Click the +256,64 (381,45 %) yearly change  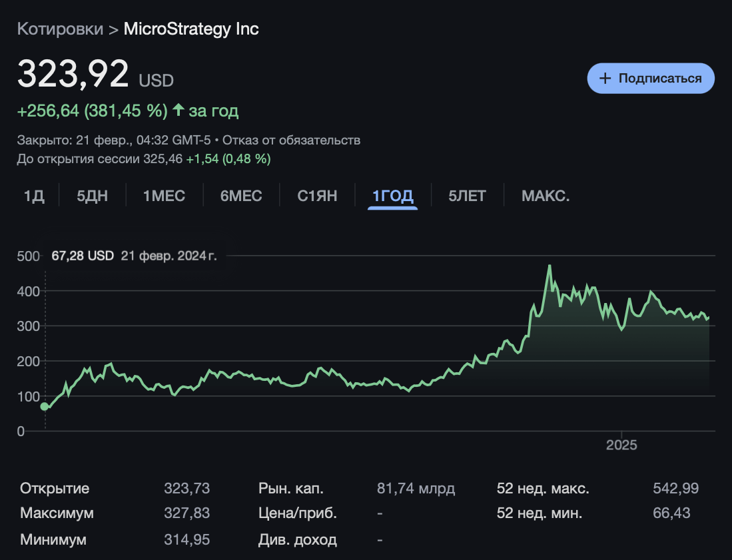[x=93, y=111]
